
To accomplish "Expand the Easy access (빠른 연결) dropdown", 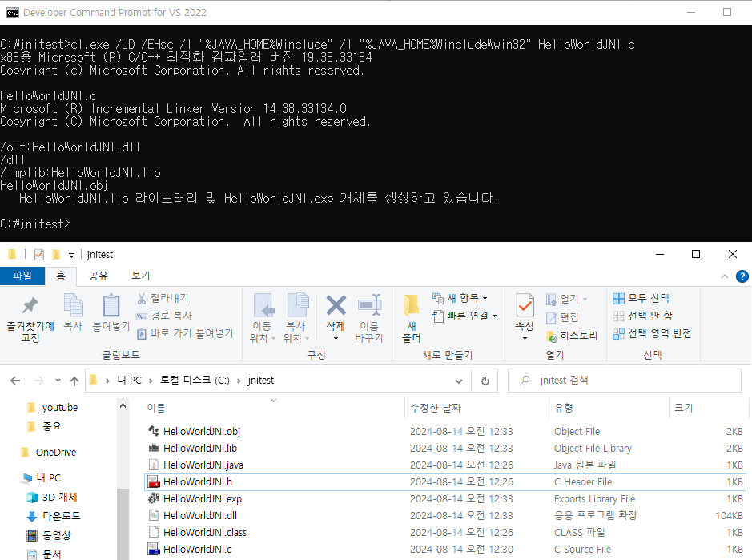I will [494, 316].
